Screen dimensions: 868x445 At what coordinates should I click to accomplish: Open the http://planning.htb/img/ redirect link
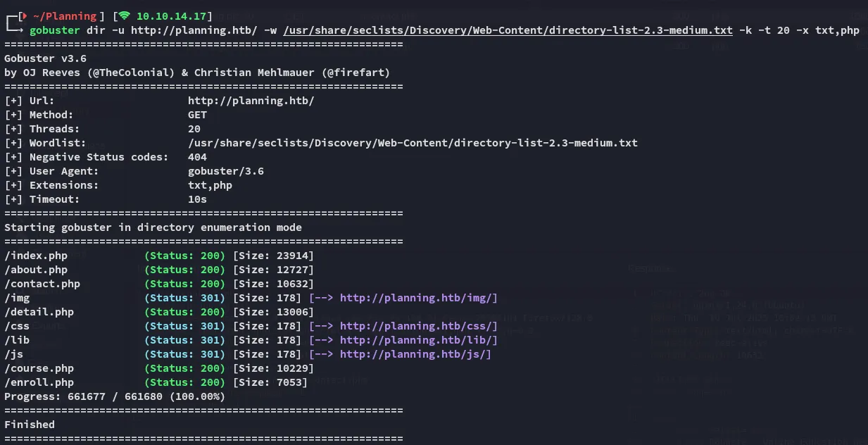tap(419, 298)
